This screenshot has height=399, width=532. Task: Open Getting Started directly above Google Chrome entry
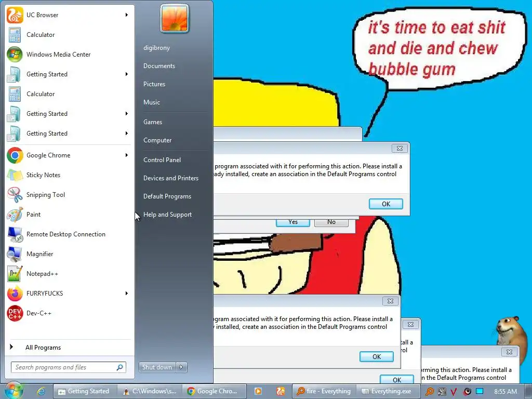[x=70, y=134]
